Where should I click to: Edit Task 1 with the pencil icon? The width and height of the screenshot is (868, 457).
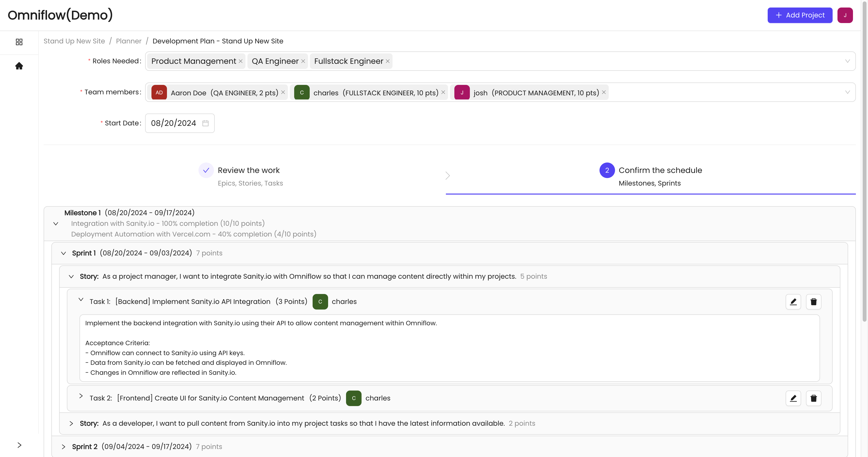click(793, 302)
